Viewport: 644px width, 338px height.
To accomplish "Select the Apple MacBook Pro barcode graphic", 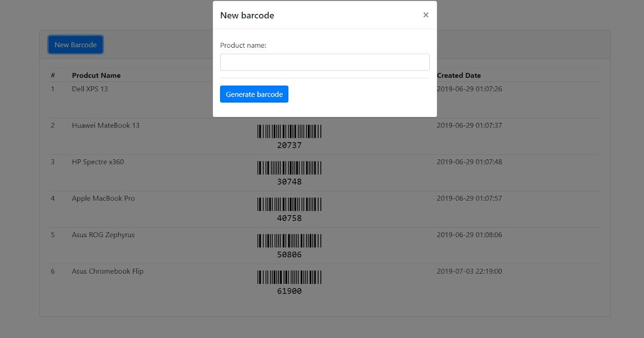I will [x=289, y=204].
